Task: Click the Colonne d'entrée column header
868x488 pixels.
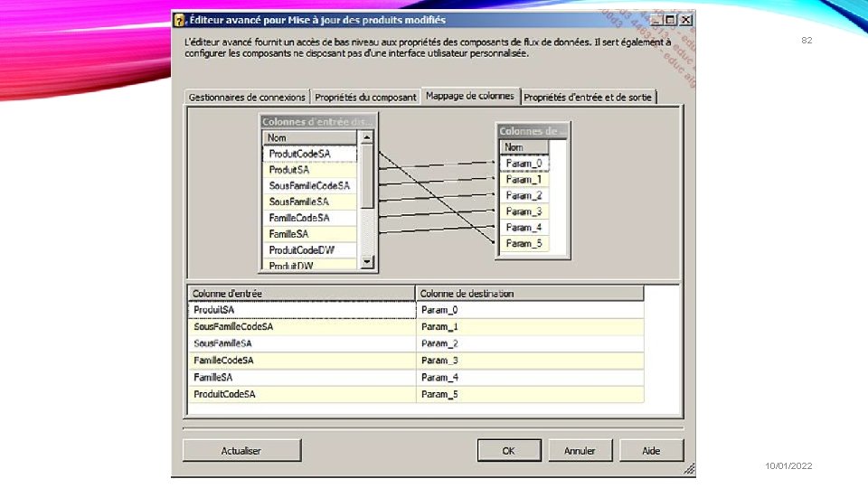Action: pyautogui.click(x=302, y=293)
